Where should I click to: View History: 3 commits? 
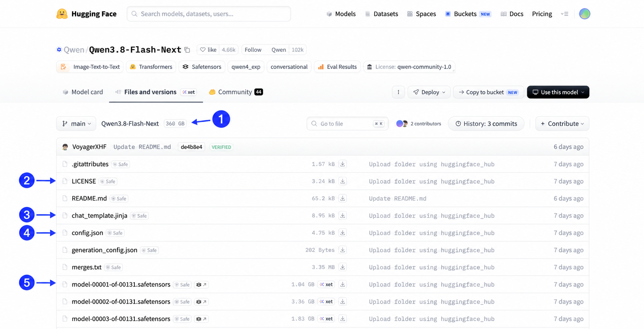pos(486,124)
